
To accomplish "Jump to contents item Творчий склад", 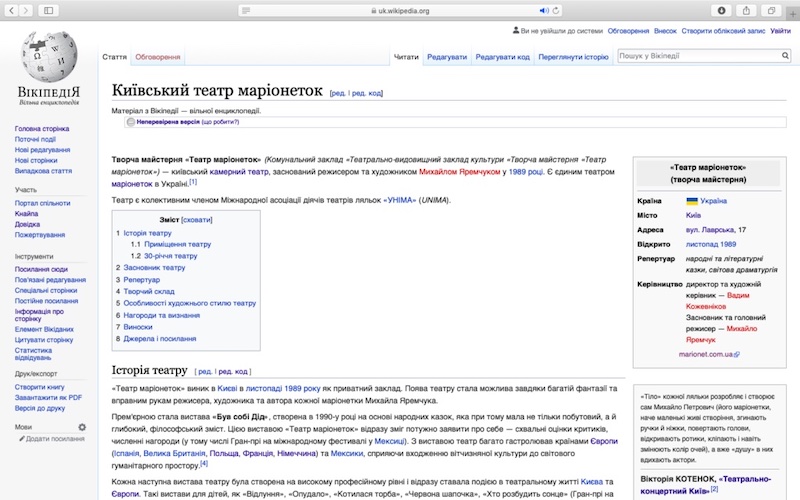I will [x=149, y=291].
